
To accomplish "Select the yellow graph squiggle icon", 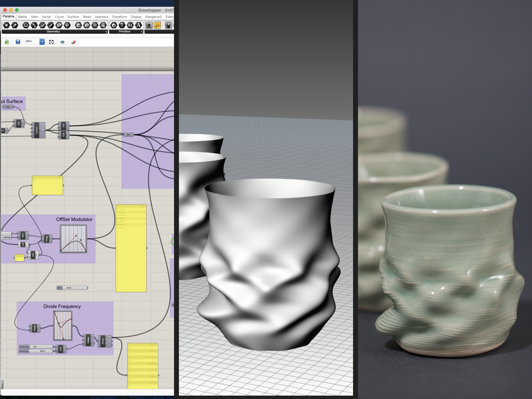I will [157, 25].
